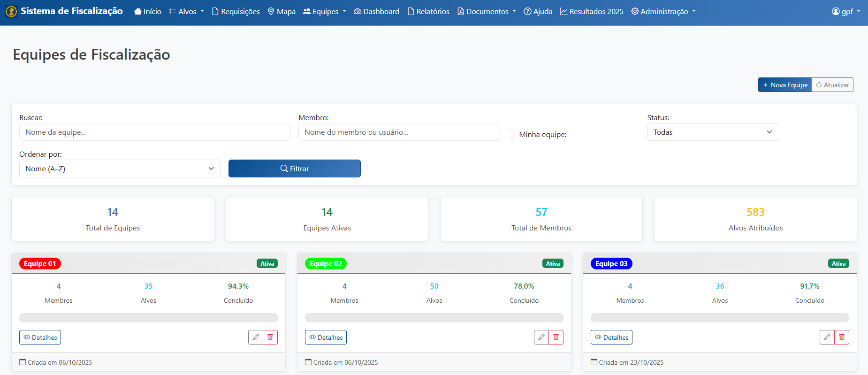Click the pencil edit icon for Equipe 02

[x=541, y=337]
